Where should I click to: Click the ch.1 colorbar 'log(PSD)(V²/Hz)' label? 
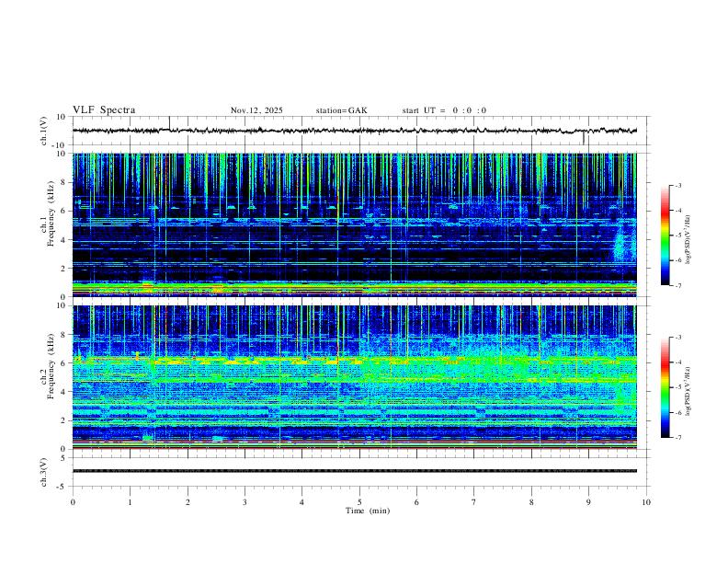point(688,240)
